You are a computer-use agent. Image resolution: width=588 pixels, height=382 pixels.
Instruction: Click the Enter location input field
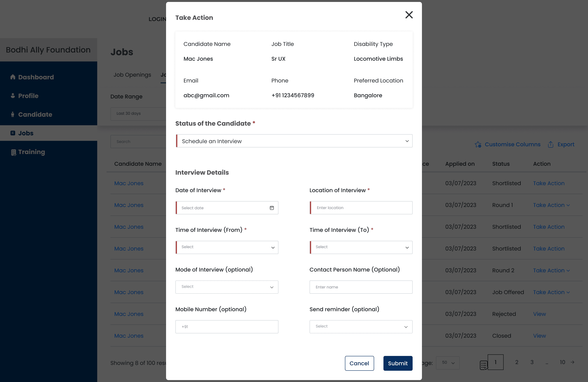pos(361,208)
